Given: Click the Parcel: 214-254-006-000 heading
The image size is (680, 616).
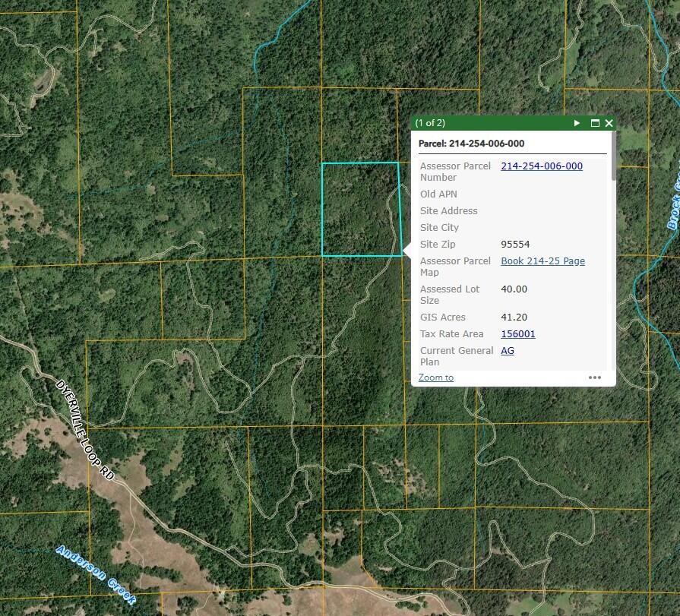Looking at the screenshot, I should click(471, 144).
